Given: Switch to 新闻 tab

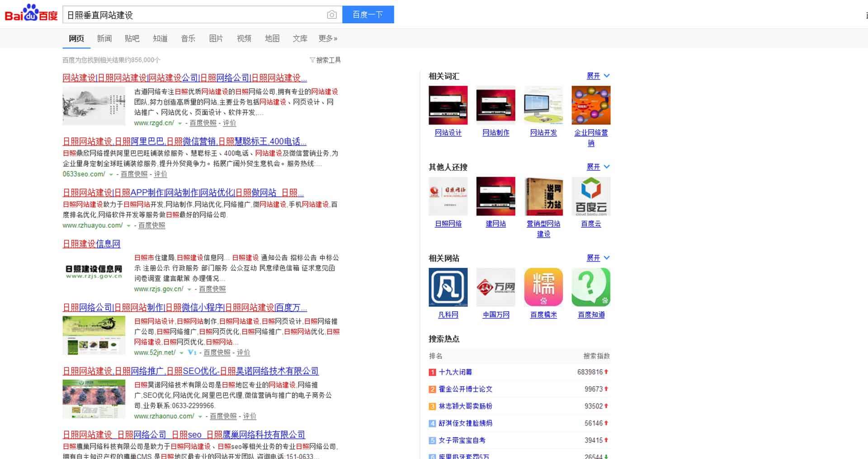Looking at the screenshot, I should (104, 38).
